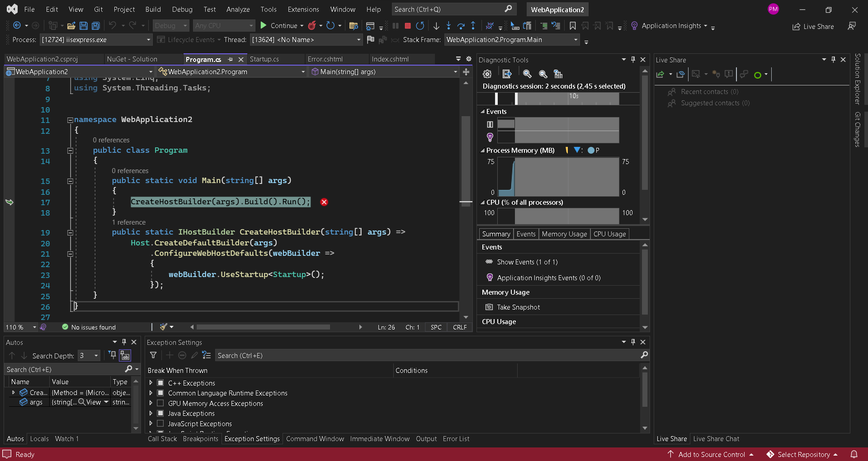Check the JavaScript Exceptions checkbox
Viewport: 868px width, 461px height.
coord(160,423)
